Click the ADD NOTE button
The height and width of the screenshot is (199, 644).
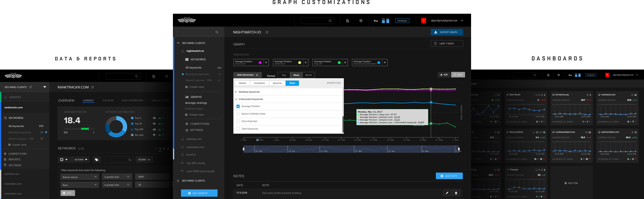pyautogui.click(x=449, y=176)
